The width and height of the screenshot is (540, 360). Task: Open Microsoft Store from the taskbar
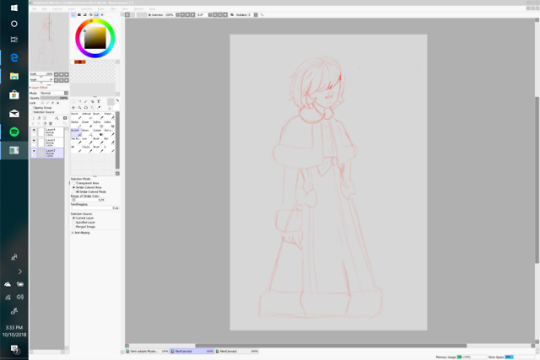(14, 95)
